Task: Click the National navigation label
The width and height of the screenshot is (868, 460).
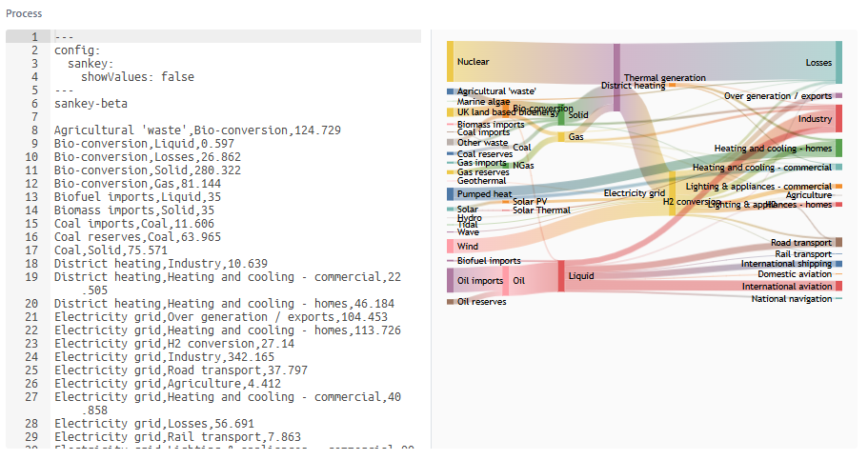Action: pyautogui.click(x=791, y=299)
